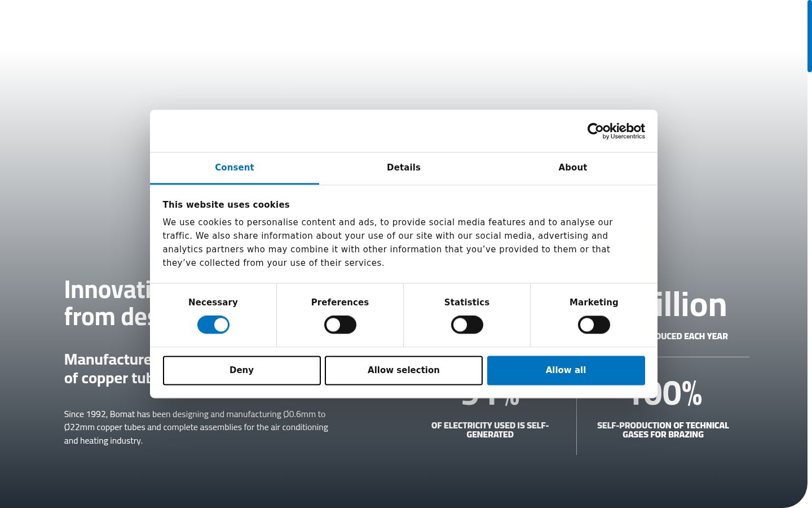This screenshot has width=812, height=508.
Task: Enable the Statistics cookies switch
Action: (x=467, y=325)
